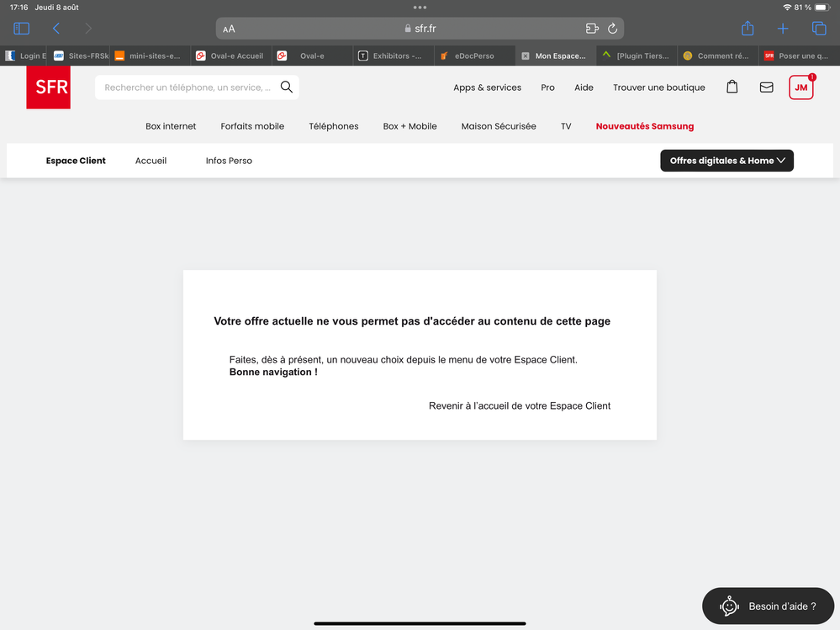Expand Offres digitales & Home dropdown
The height and width of the screenshot is (630, 840).
726,161
